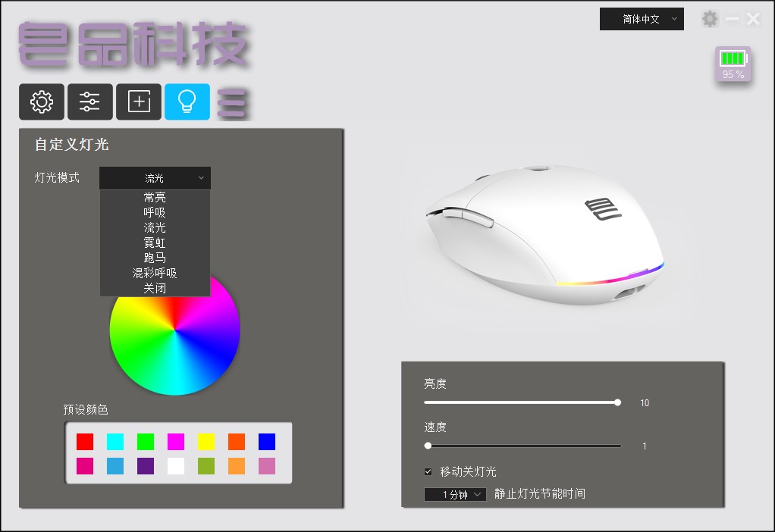Click the 速度 speed slider handle

[427, 446]
